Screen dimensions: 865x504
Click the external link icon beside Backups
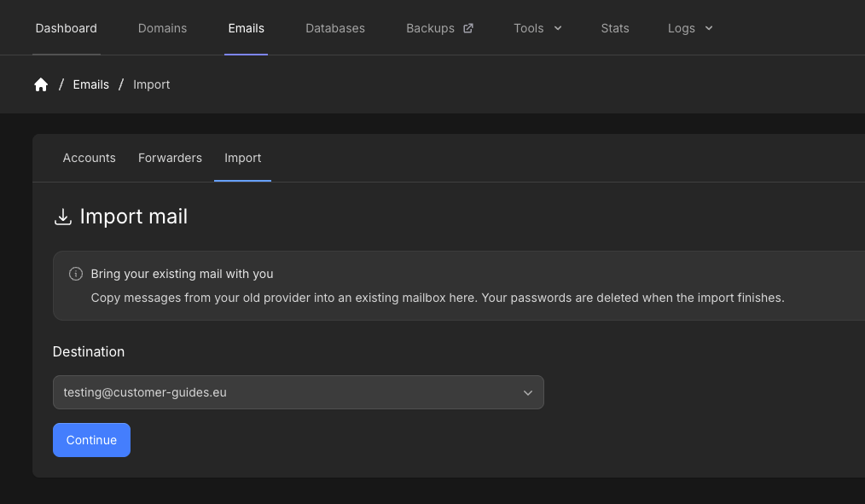[467, 28]
